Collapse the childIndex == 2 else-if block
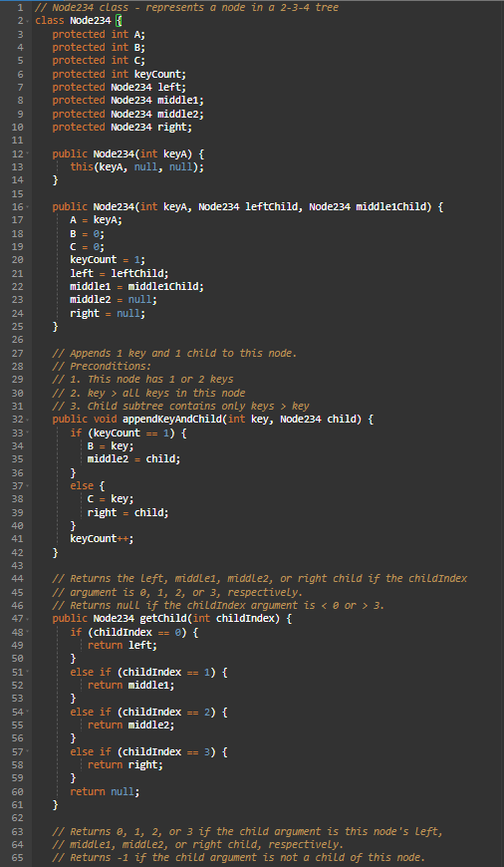This screenshot has height=867, width=504. 27,712
